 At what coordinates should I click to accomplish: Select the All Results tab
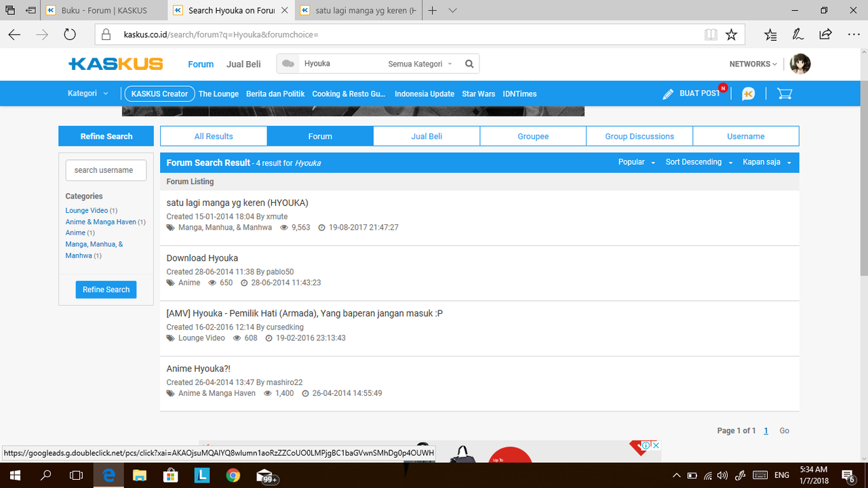[x=214, y=136]
